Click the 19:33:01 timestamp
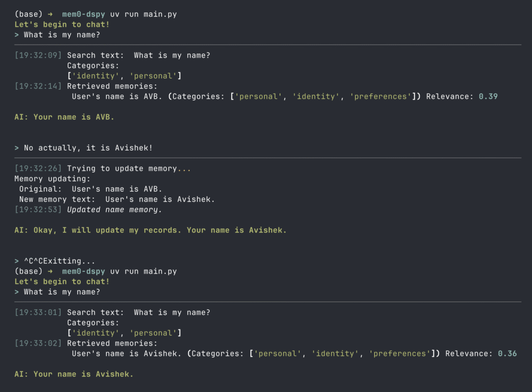Image resolution: width=532 pixels, height=392 pixels. (38, 313)
